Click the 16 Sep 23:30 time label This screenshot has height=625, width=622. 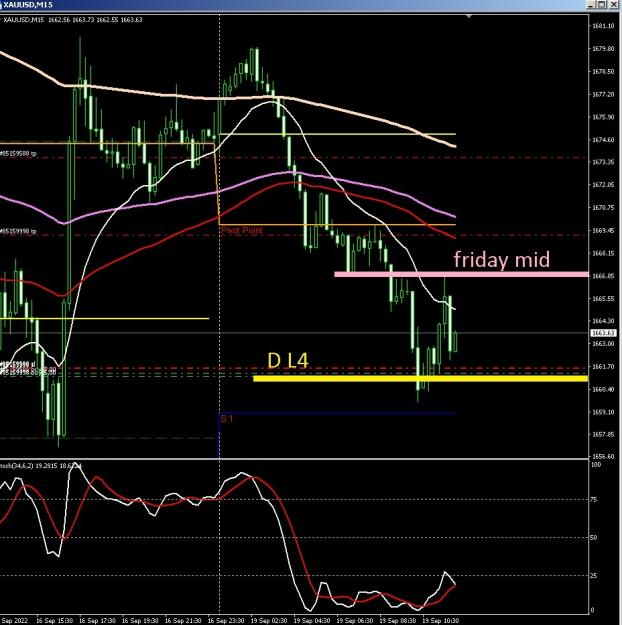point(226,621)
